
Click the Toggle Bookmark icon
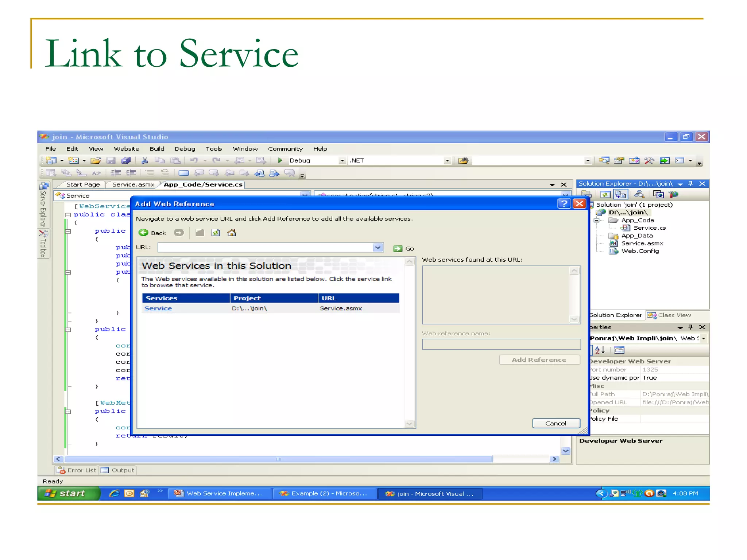pos(184,173)
